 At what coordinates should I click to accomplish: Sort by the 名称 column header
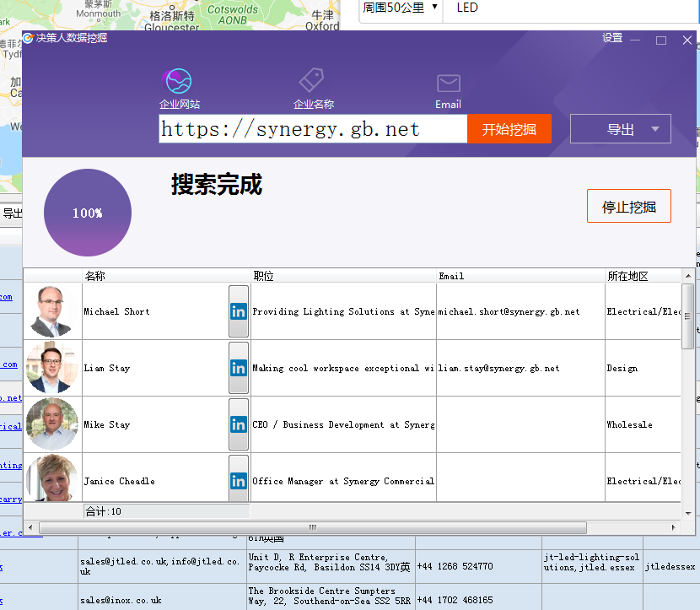click(166, 276)
